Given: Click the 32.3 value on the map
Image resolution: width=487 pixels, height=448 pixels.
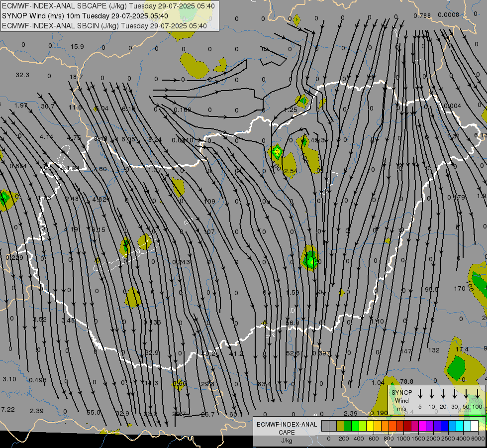Looking at the screenshot, I should [x=22, y=75].
